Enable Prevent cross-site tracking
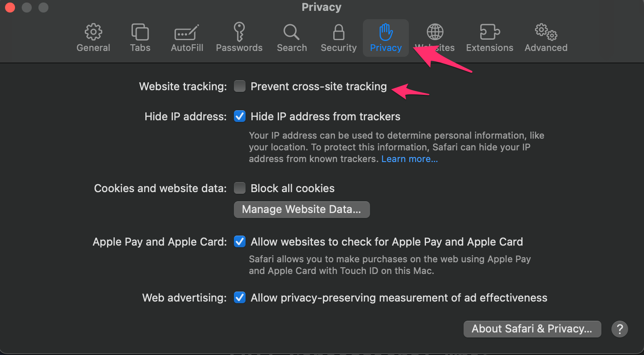The width and height of the screenshot is (644, 355). click(239, 86)
